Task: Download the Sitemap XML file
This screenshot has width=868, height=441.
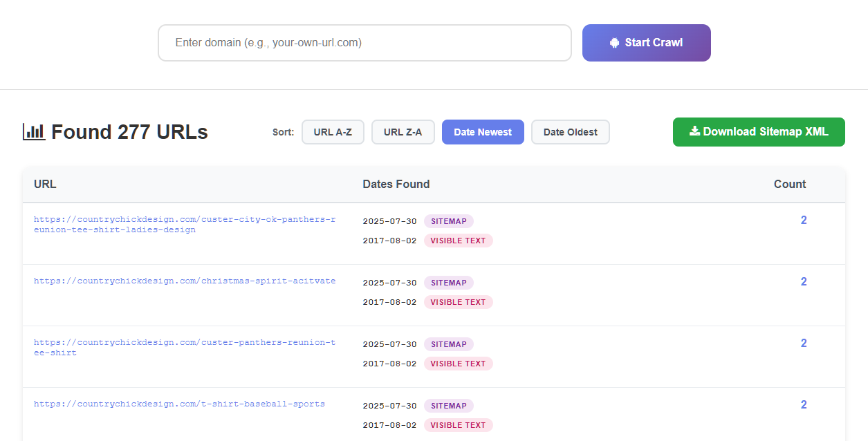Action: pyautogui.click(x=759, y=132)
